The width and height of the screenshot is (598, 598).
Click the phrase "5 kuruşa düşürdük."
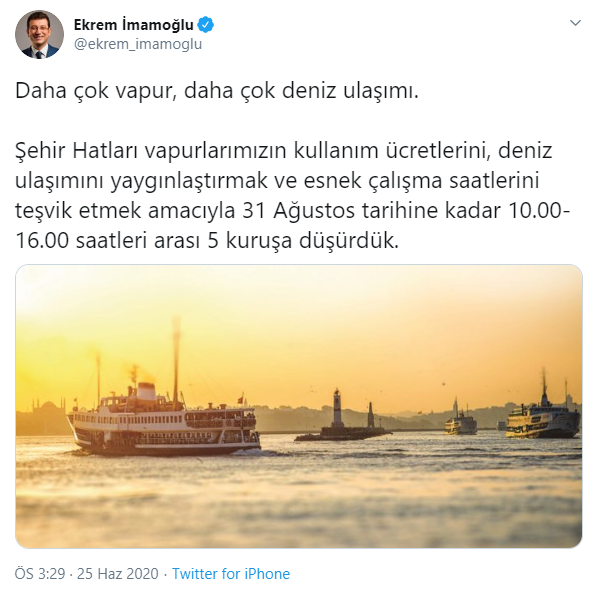coord(303,241)
